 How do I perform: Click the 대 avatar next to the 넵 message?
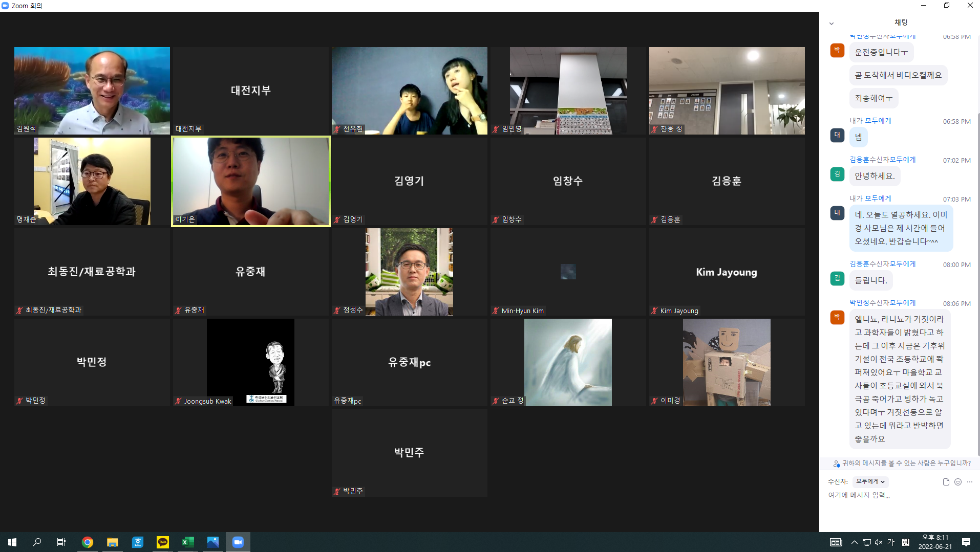pyautogui.click(x=837, y=135)
